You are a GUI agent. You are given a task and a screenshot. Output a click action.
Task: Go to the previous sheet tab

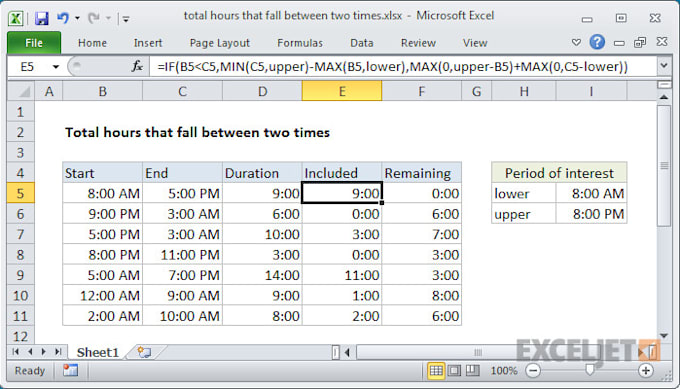point(30,352)
